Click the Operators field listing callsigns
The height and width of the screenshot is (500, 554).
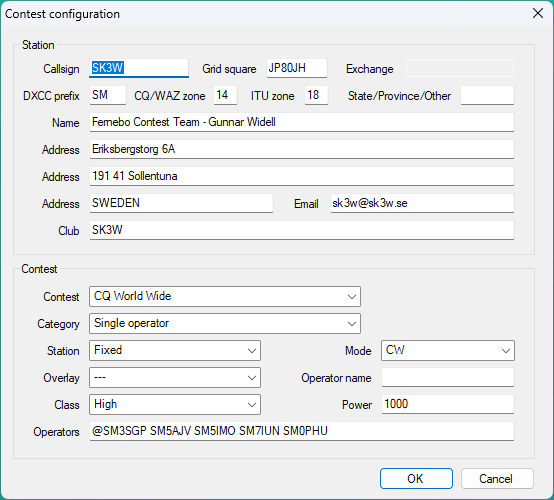(x=302, y=431)
